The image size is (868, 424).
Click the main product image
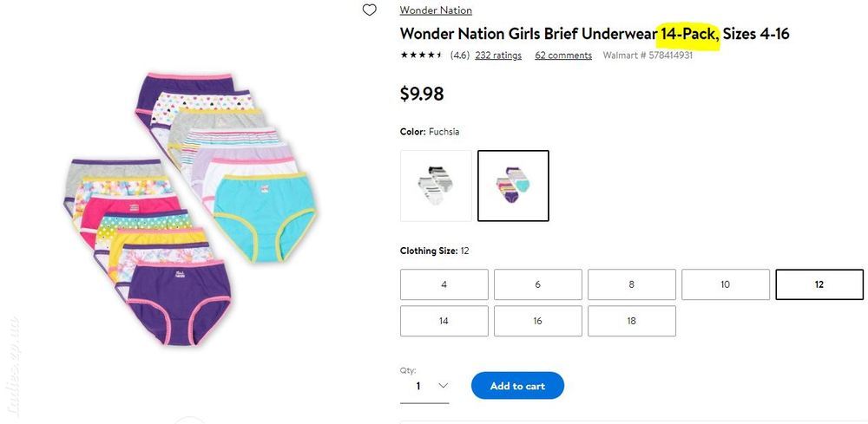[x=190, y=208]
